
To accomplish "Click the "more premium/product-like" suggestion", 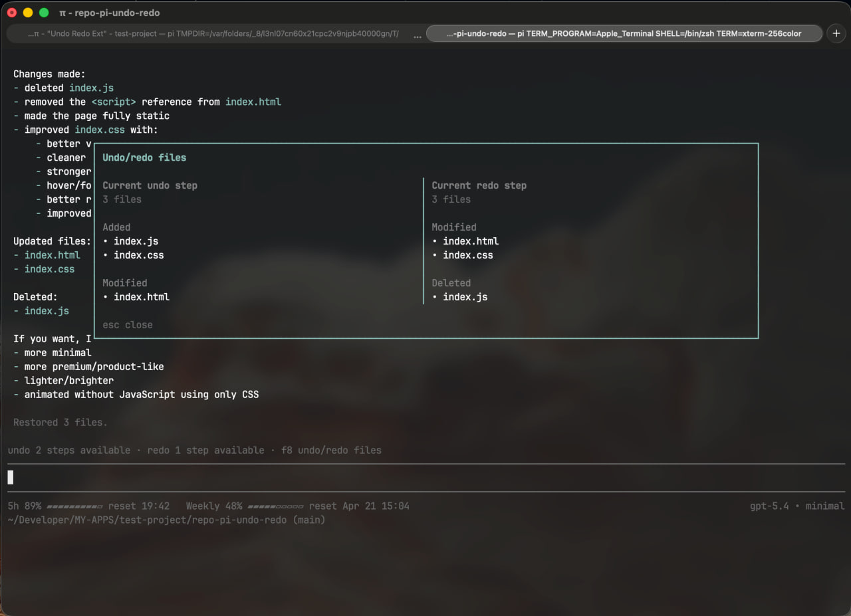I will [x=94, y=367].
